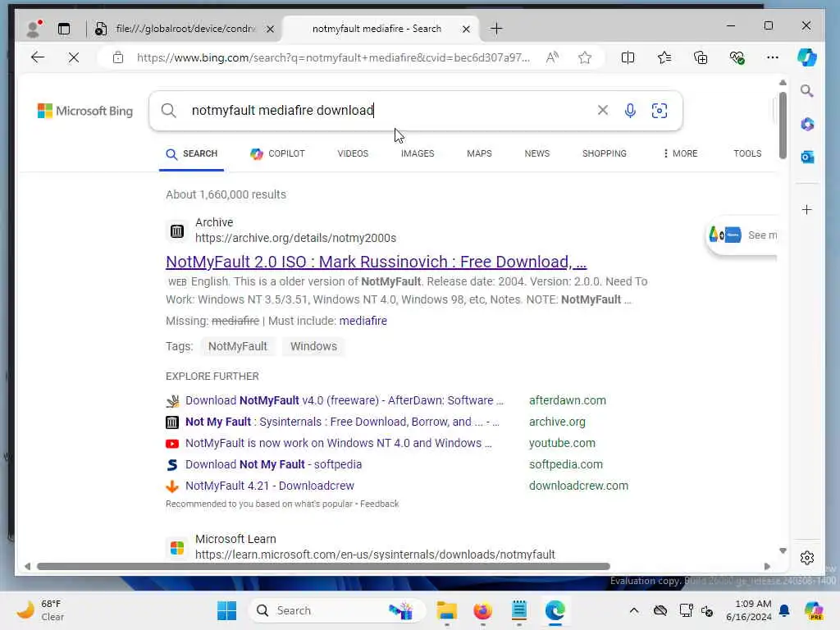Click the Bing search box text
Image resolution: width=840 pixels, height=630 pixels.
(283, 111)
